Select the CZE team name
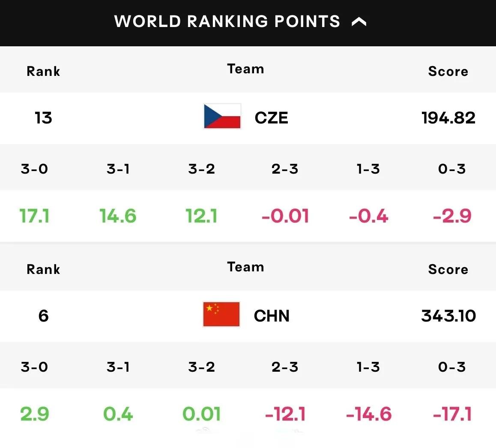Viewport: 496px width, 448px height. [272, 118]
